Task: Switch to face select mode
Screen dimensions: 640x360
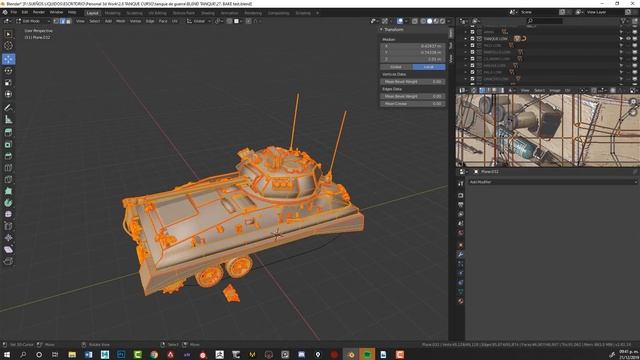Action: (68, 21)
